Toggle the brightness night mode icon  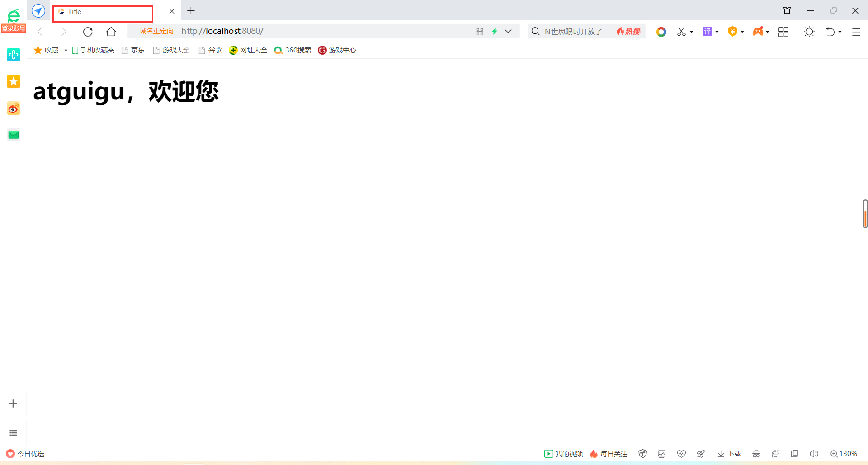click(809, 31)
